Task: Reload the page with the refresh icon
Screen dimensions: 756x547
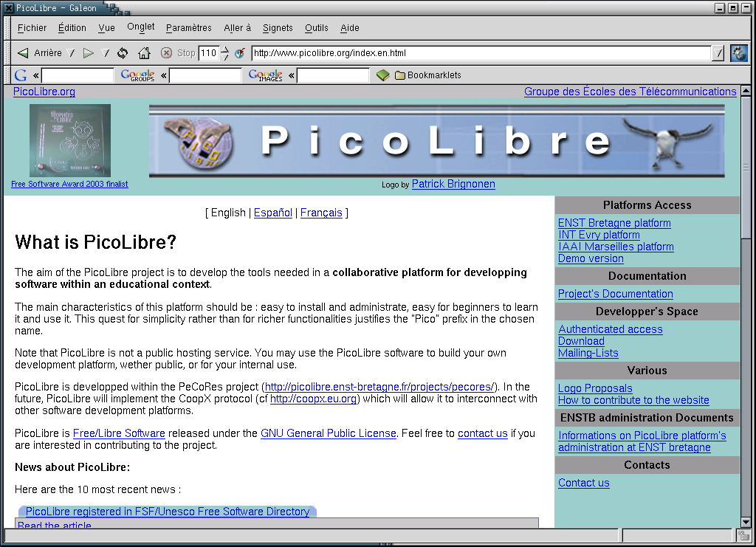Action: [x=123, y=53]
